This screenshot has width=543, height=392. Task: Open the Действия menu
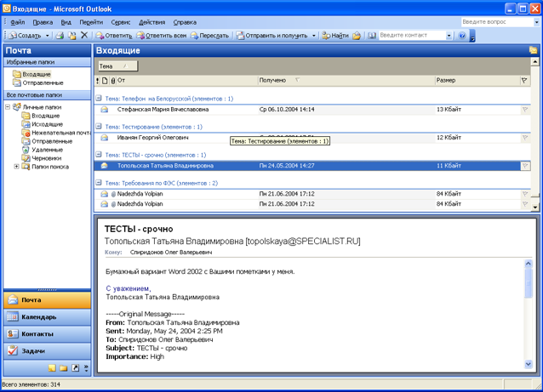pos(151,22)
